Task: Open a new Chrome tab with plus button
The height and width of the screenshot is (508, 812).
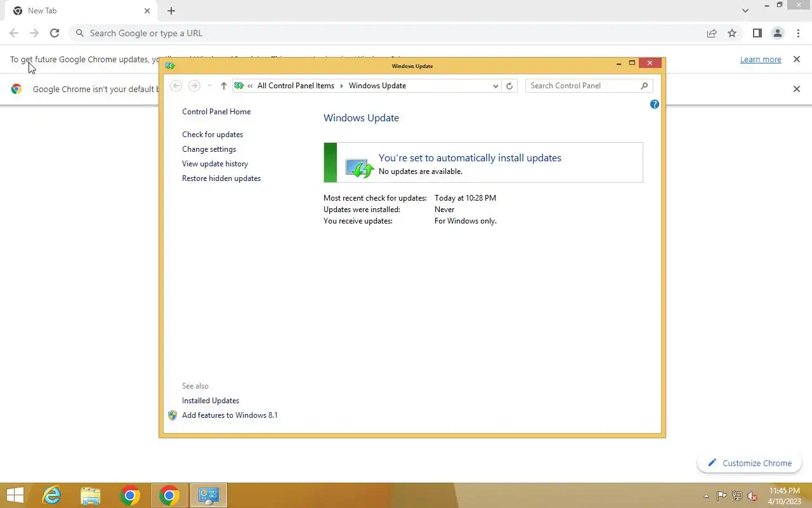Action: click(171, 11)
